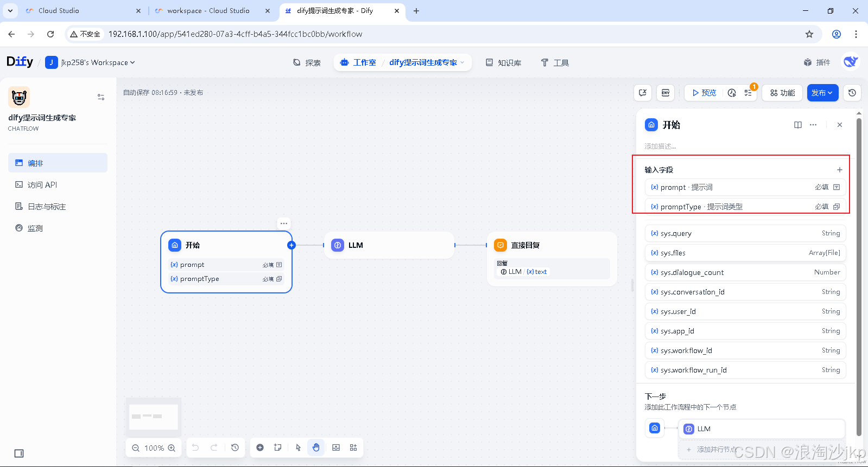The image size is (868, 467).
Task: Select the LLM node on canvas
Action: tap(389, 245)
